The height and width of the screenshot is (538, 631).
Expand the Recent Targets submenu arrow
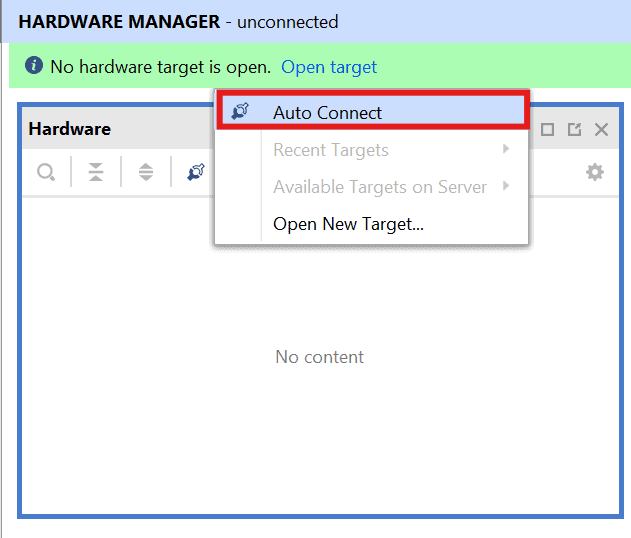click(x=506, y=150)
